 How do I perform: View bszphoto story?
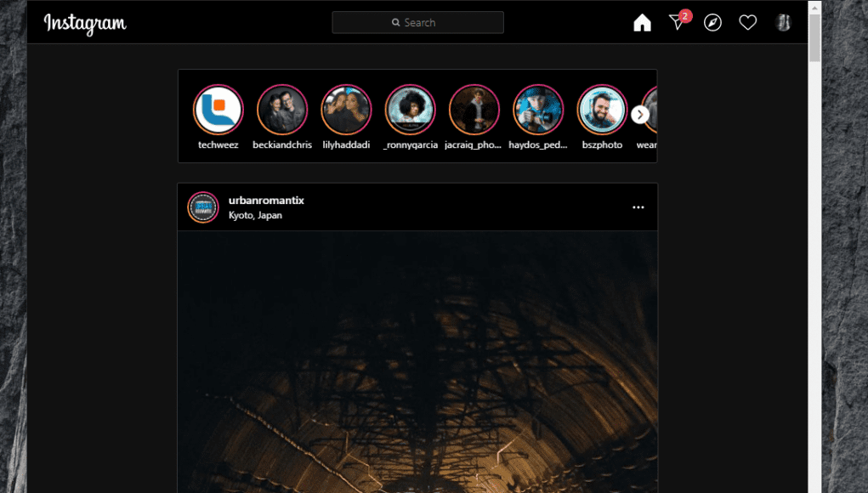click(x=602, y=110)
